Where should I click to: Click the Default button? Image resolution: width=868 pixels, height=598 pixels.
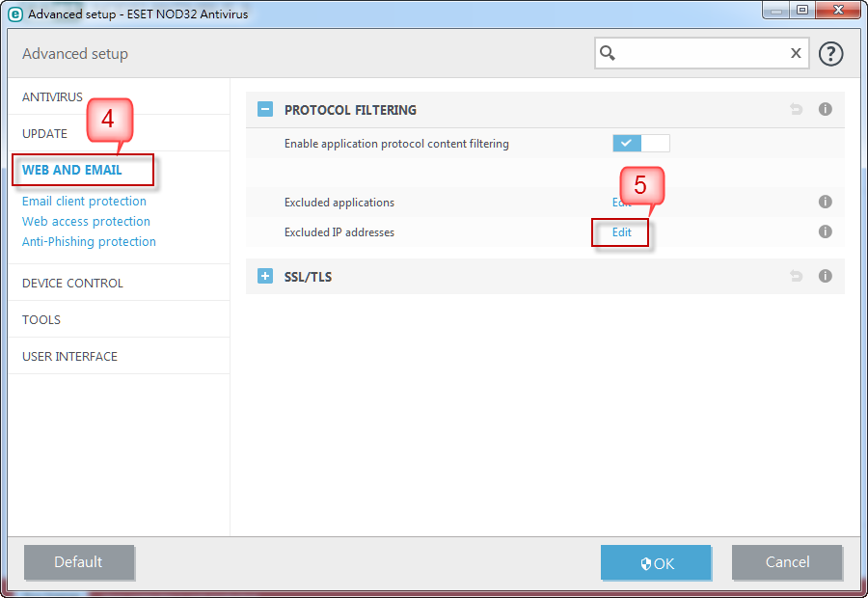point(79,562)
